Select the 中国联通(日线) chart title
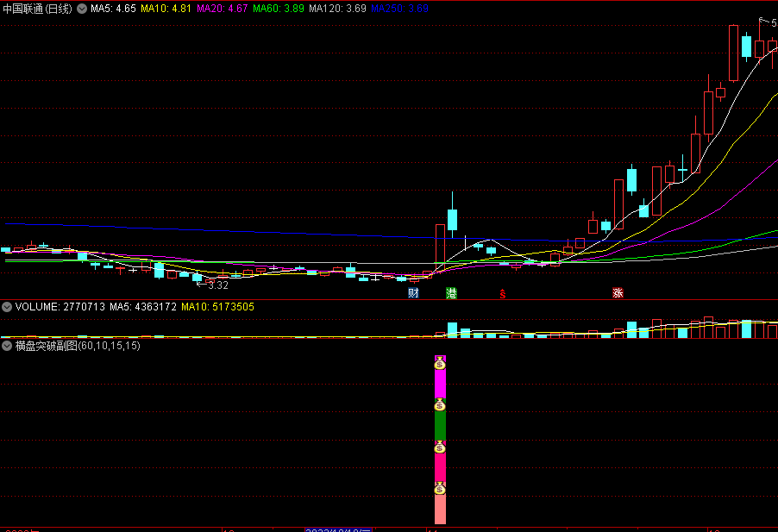The image size is (778, 532). (x=38, y=9)
